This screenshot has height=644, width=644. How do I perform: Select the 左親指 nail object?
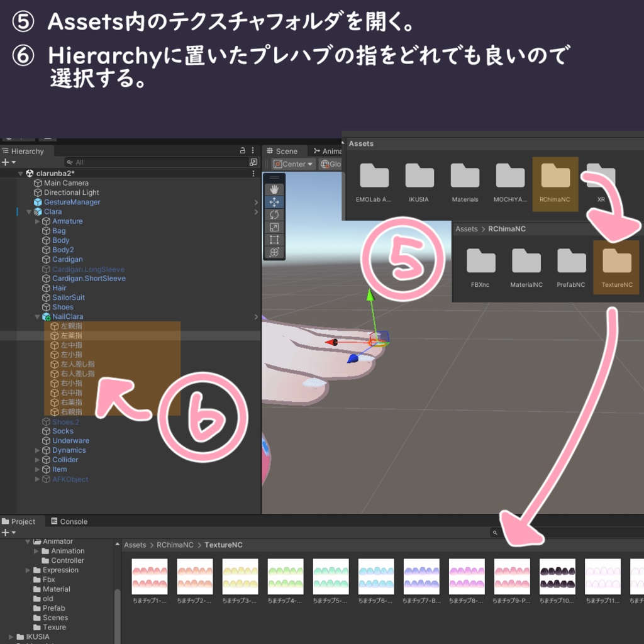[x=71, y=326]
